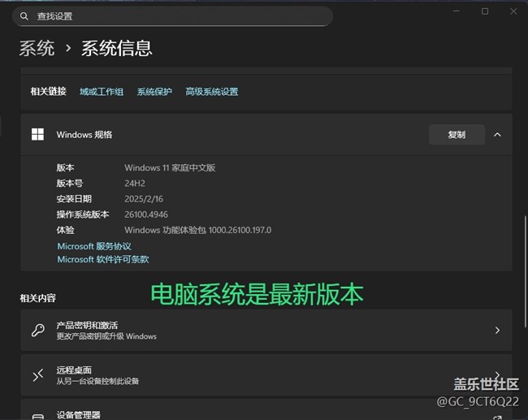Click the arrow on the 远程桌面 row
The height and width of the screenshot is (420, 528).
coord(497,375)
